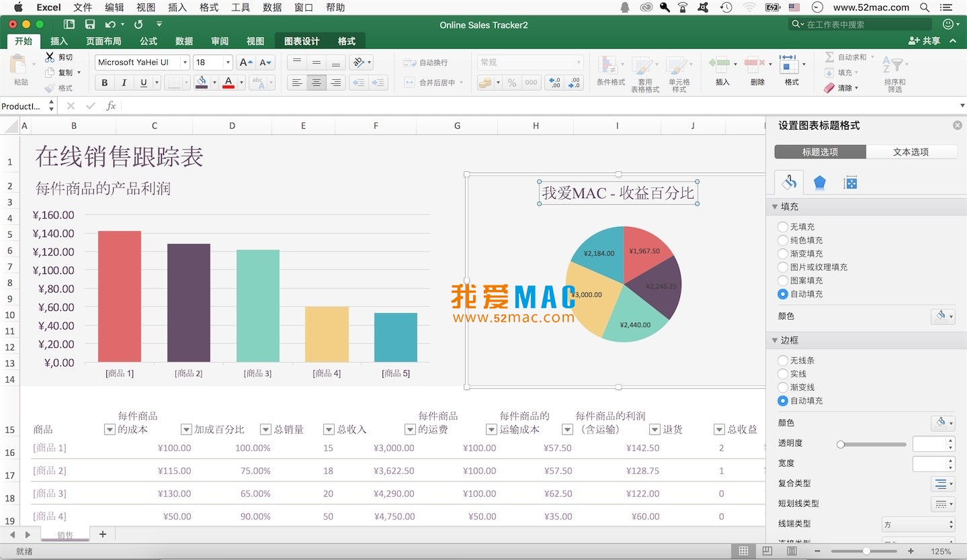Open Effects pentagon tab in pane

[820, 183]
